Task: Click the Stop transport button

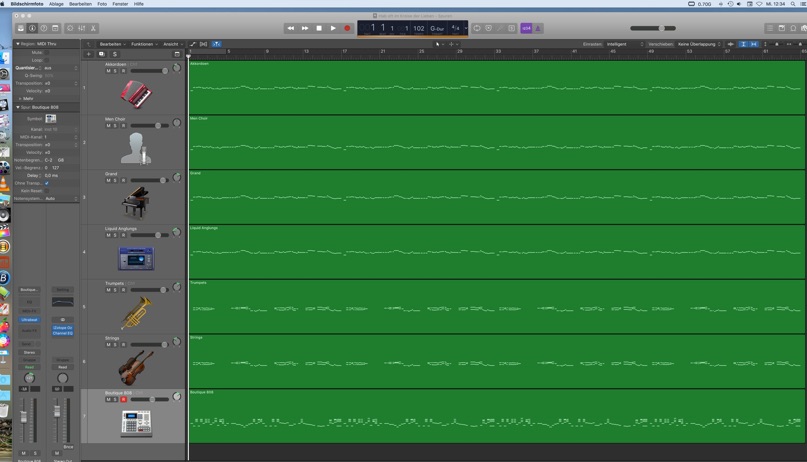Action: click(x=319, y=28)
